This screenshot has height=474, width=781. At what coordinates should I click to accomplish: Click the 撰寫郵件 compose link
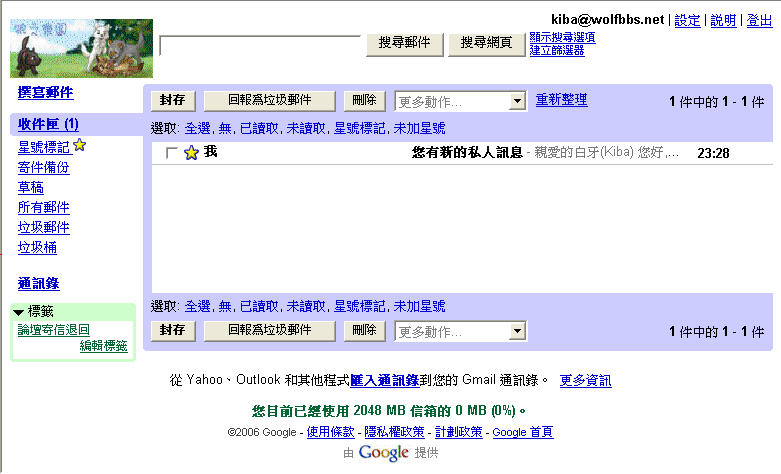(x=45, y=93)
